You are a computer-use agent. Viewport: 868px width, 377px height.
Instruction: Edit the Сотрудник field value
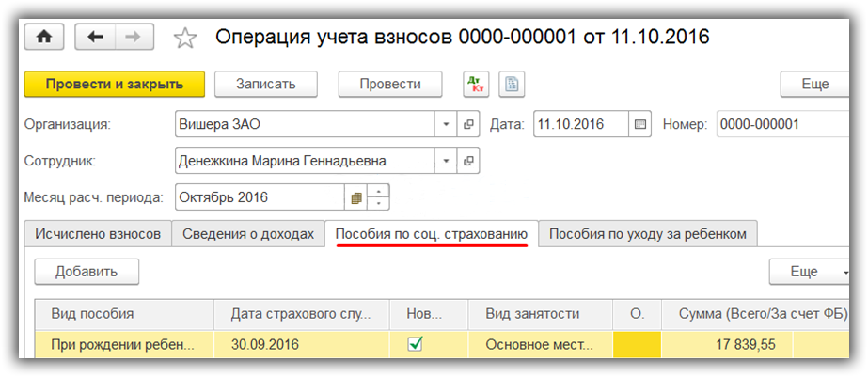305,161
